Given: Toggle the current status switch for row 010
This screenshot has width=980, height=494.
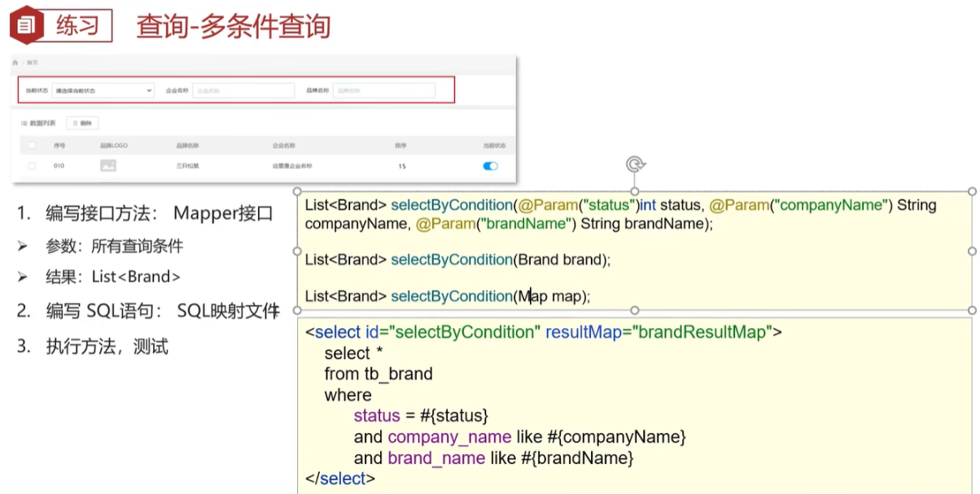Looking at the screenshot, I should 490,166.
